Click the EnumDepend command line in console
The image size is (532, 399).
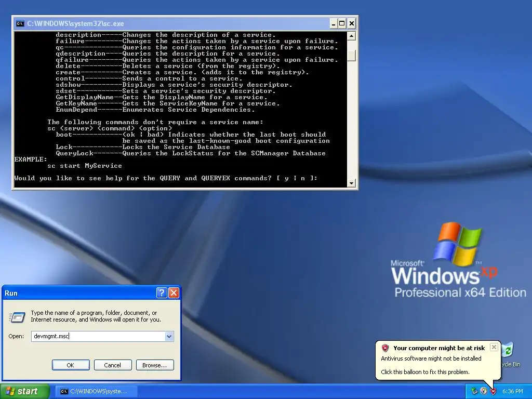tap(155, 110)
